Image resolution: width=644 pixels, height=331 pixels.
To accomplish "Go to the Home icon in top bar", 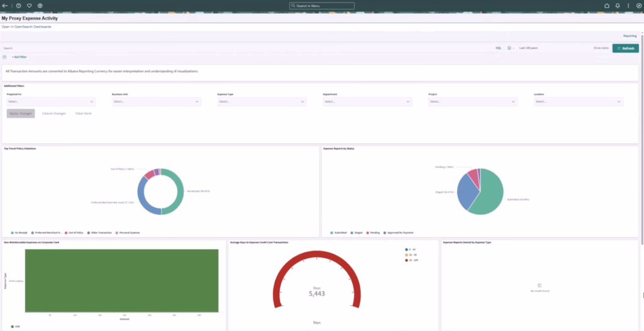I will (x=607, y=6).
